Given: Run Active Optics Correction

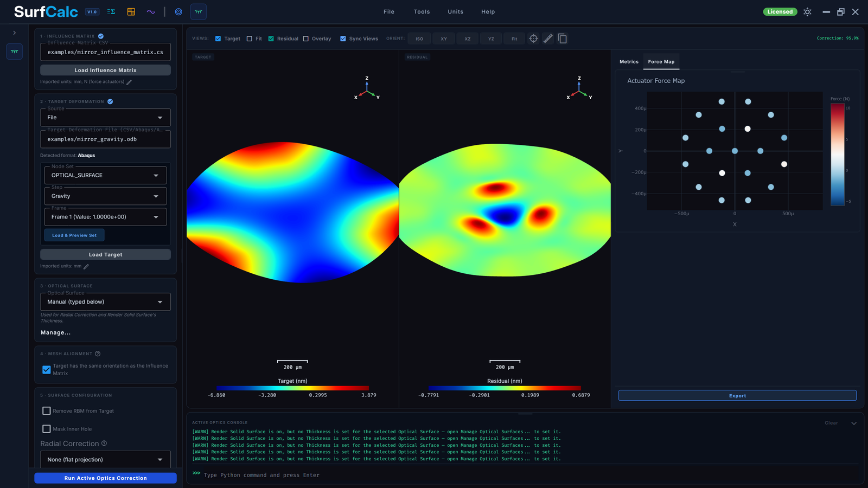Looking at the screenshot, I should [x=105, y=478].
